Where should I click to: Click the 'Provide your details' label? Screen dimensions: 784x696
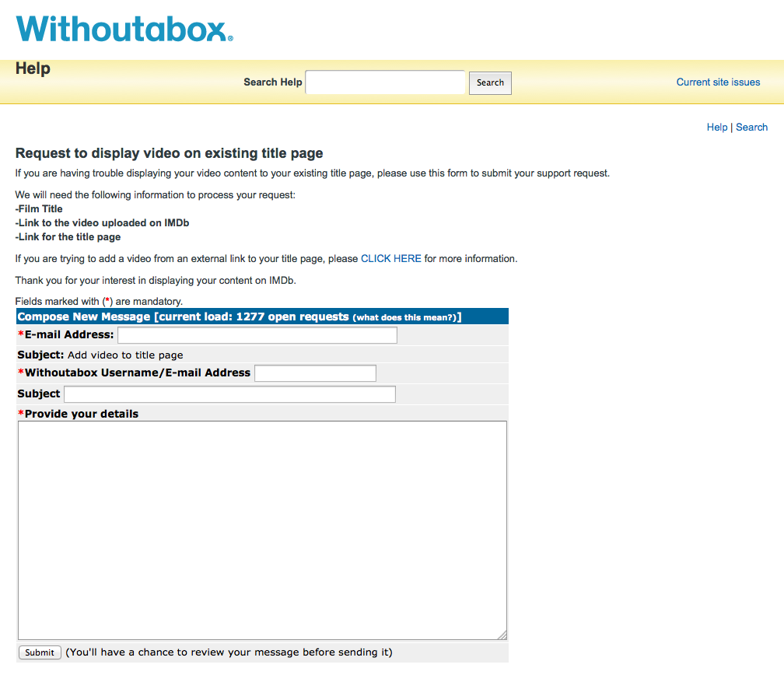pos(82,414)
